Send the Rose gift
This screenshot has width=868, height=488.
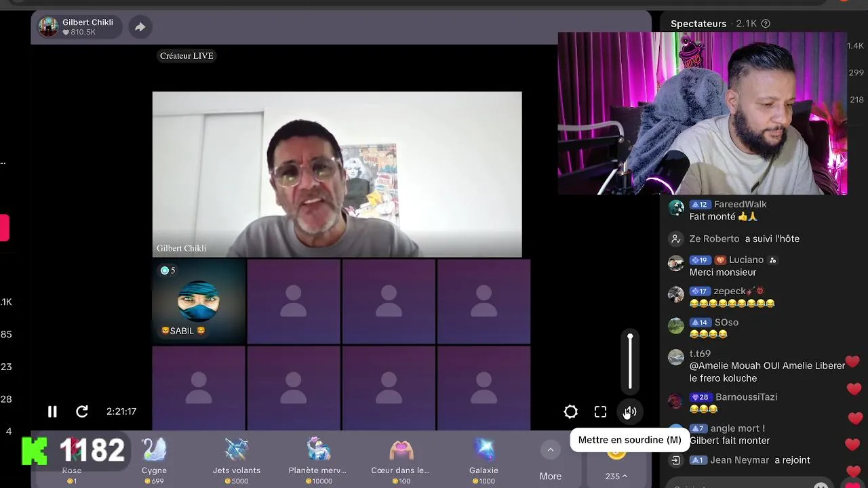point(72,461)
